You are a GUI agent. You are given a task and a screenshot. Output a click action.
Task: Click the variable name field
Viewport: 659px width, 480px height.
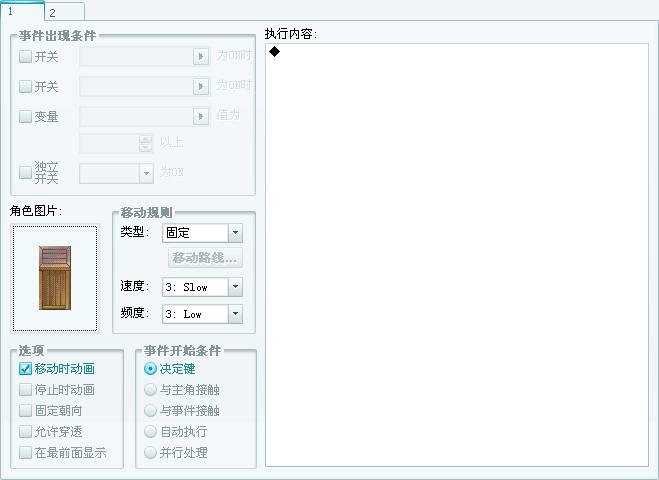coord(136,116)
